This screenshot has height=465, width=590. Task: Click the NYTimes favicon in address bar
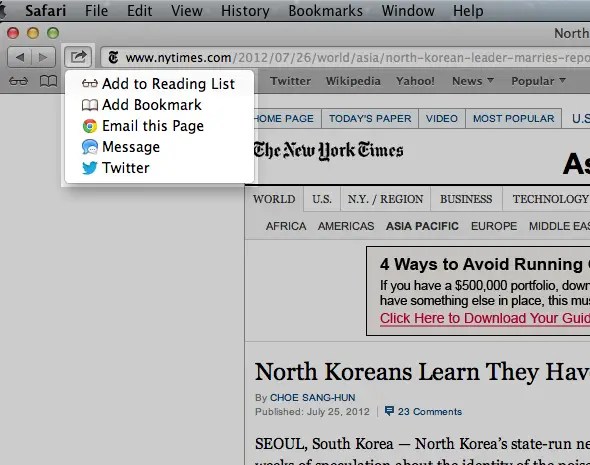(113, 58)
